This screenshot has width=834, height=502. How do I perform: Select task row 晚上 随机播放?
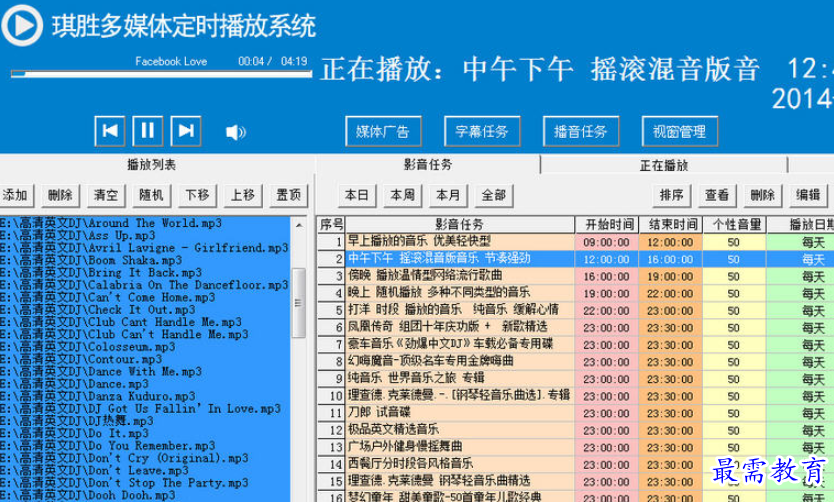(460, 293)
